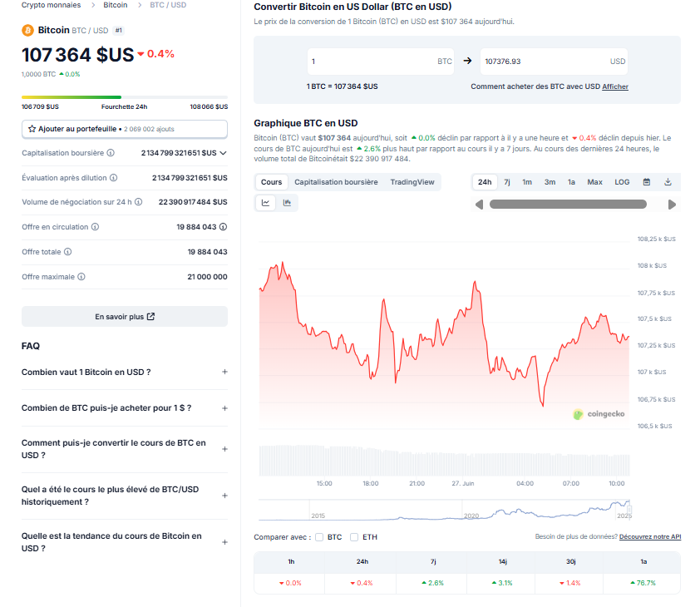The image size is (700, 607).
Task: Open Découvrez notre API link
Action: [x=650, y=536]
